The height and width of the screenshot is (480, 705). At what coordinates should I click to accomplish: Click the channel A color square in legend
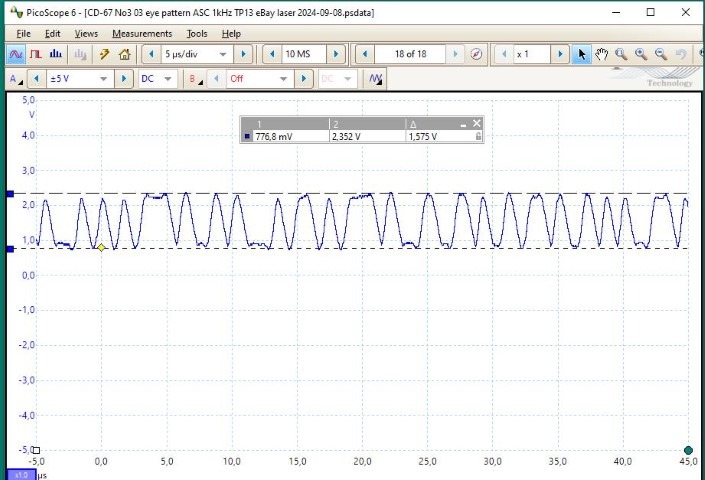247,136
